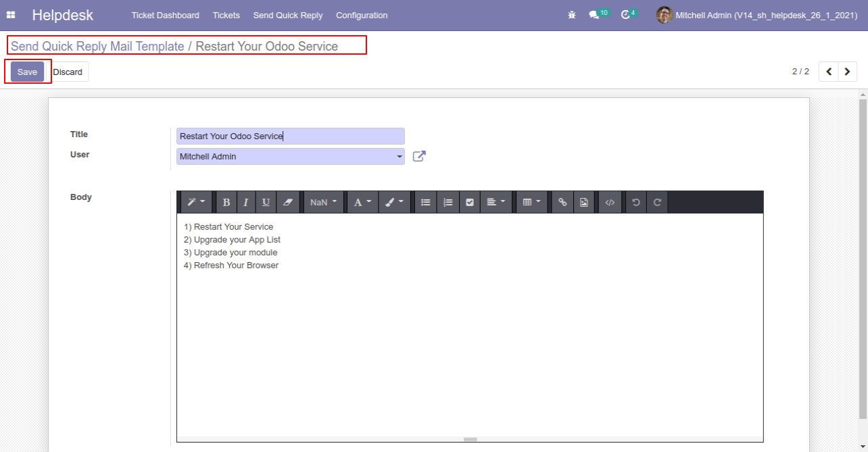Screen dimensions: 868x452
Task: Click the Helpdesk app title
Action: point(63,15)
